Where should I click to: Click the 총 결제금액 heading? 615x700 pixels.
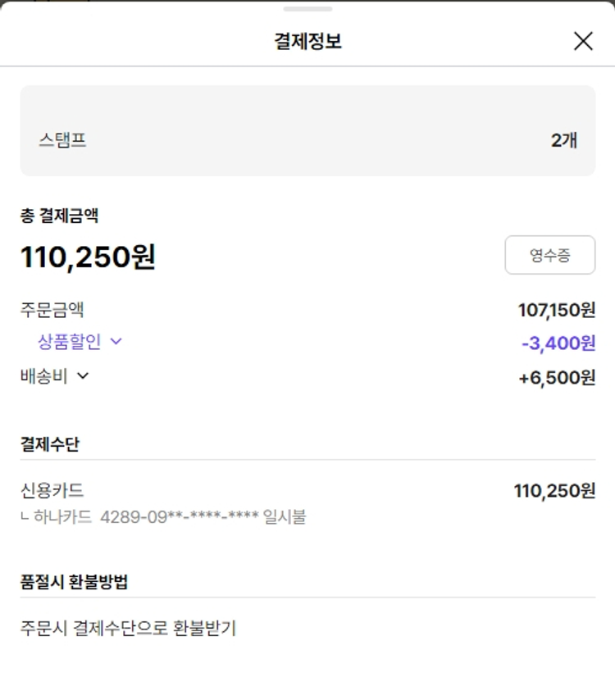pos(60,216)
